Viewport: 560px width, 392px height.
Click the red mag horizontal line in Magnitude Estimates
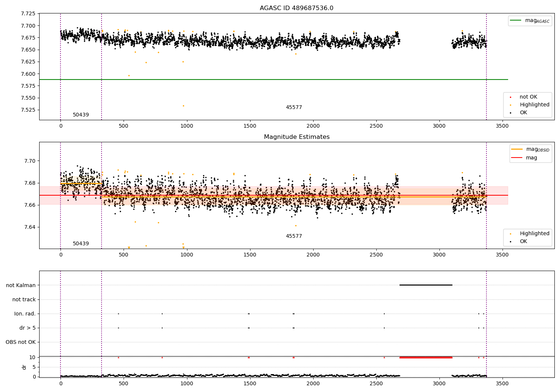(x=273, y=195)
